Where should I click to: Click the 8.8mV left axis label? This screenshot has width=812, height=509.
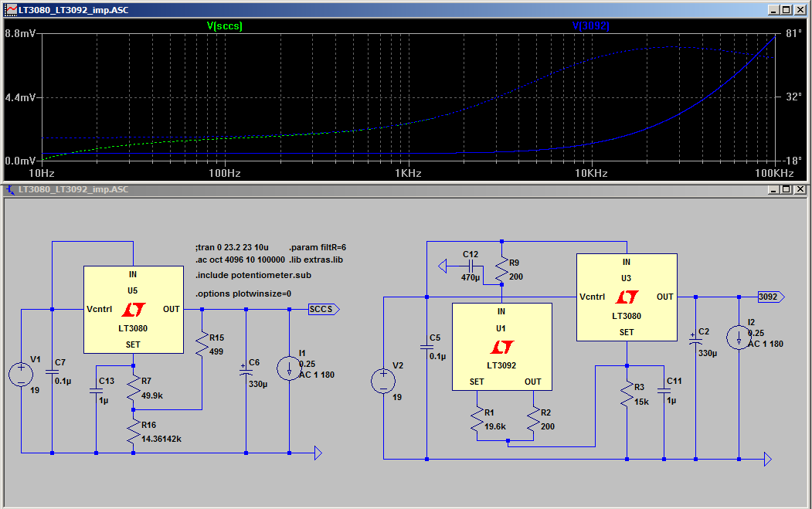coord(20,34)
